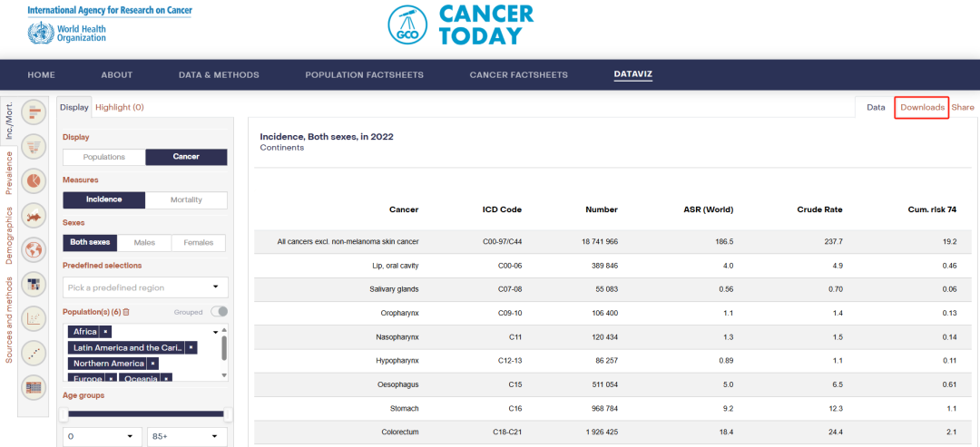Click the populations list scrollbar thumb
This screenshot has width=980, height=447.
pyautogui.click(x=224, y=348)
